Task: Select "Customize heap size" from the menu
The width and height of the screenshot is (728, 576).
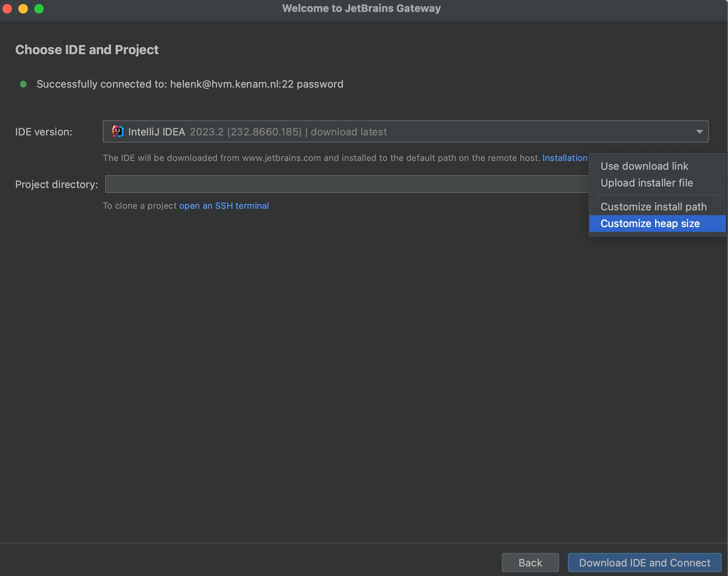Action: tap(650, 223)
